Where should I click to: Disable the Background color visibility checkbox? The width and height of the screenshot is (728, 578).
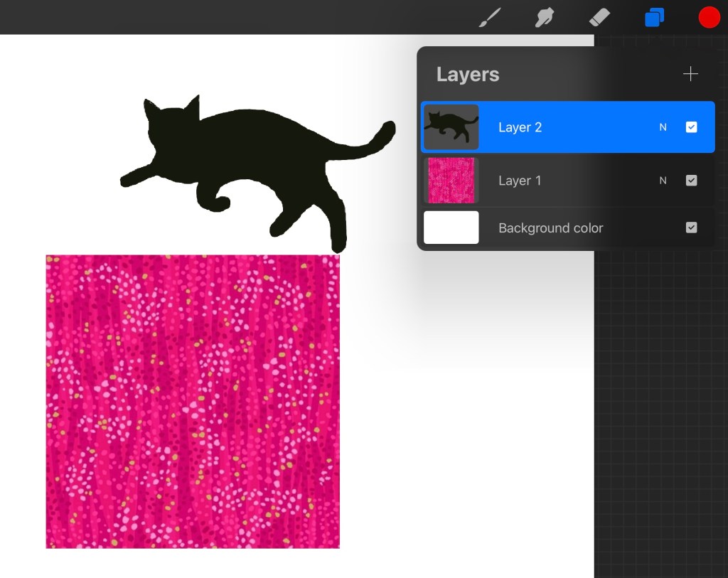691,228
